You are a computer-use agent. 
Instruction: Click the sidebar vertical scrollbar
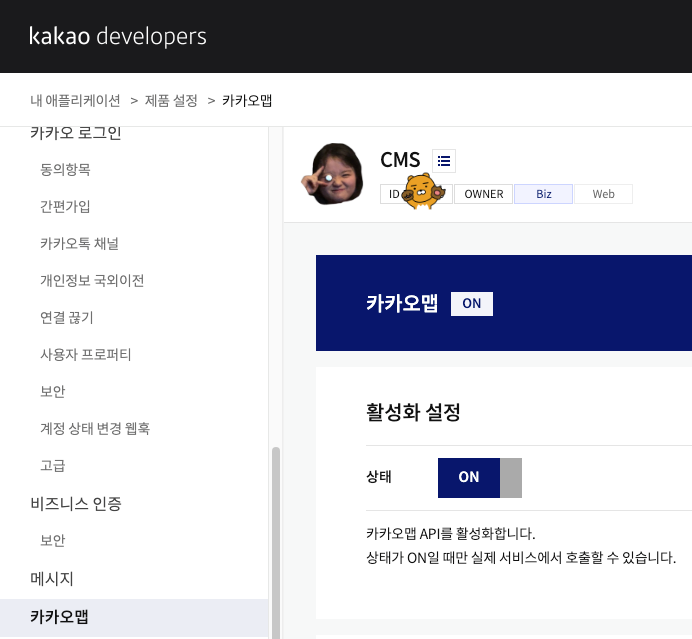click(x=276, y=543)
